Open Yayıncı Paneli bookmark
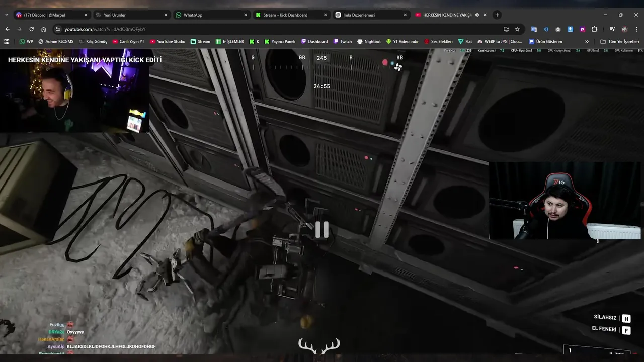Viewport: 644px width, 362px height. [280, 41]
